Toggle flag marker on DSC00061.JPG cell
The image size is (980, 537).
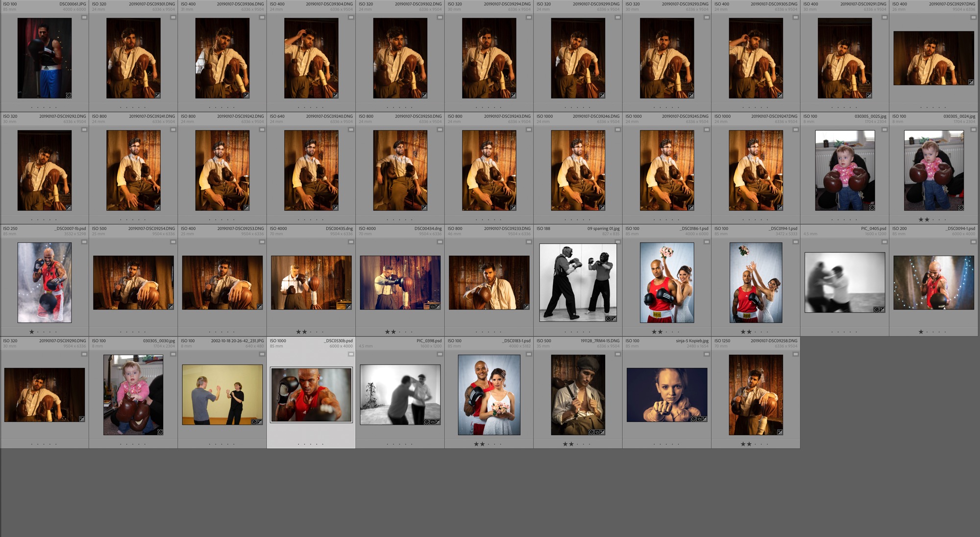(84, 18)
